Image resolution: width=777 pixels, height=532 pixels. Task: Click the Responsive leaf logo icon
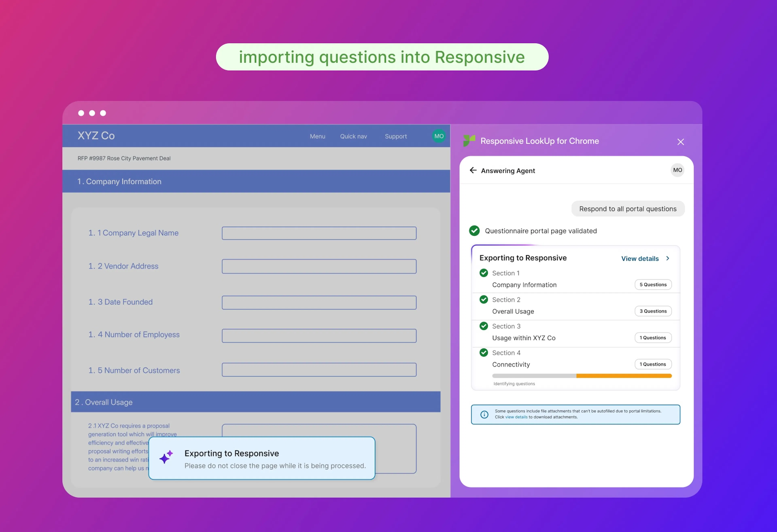(469, 141)
